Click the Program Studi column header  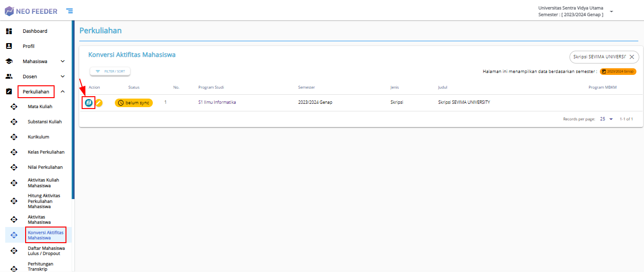tap(211, 88)
